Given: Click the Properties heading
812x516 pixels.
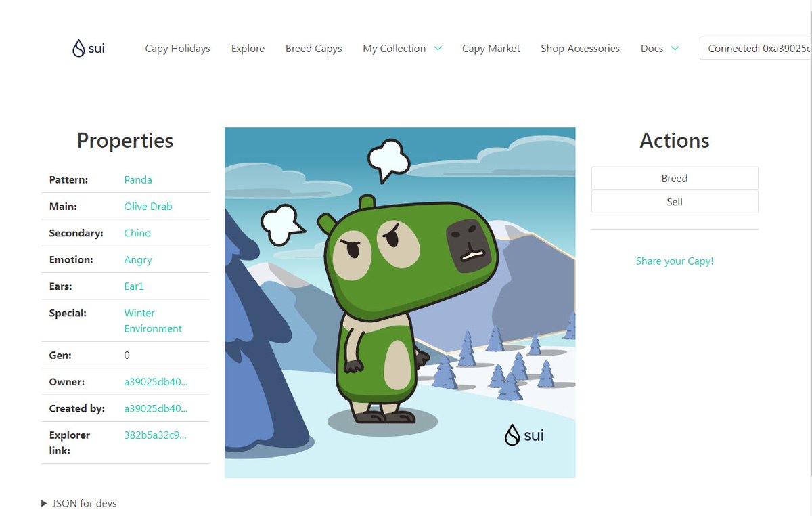Looking at the screenshot, I should point(125,140).
